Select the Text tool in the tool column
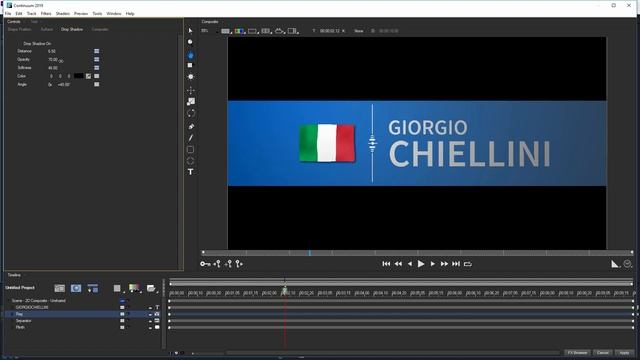The image size is (640, 360). [x=190, y=172]
